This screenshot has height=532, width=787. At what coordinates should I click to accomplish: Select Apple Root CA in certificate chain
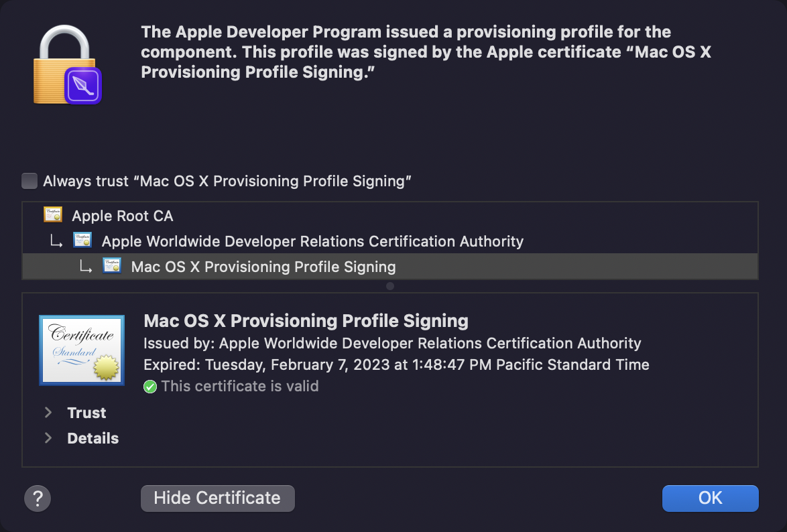[123, 216]
